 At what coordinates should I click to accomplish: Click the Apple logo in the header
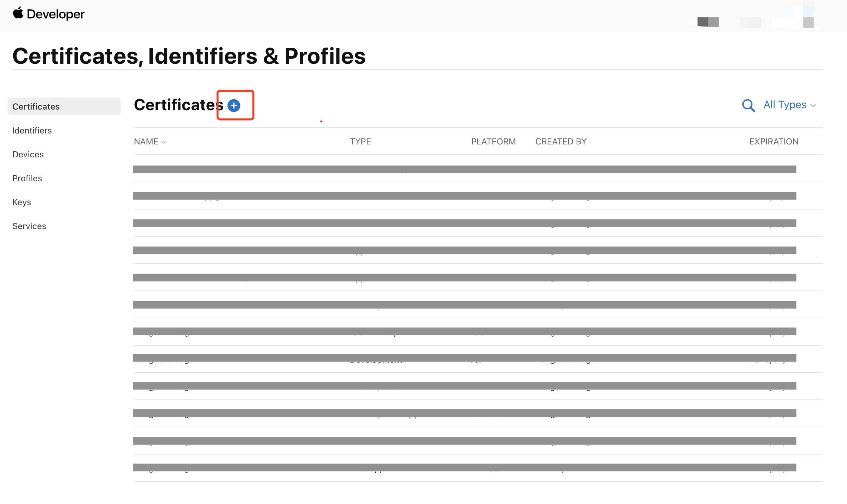point(18,13)
